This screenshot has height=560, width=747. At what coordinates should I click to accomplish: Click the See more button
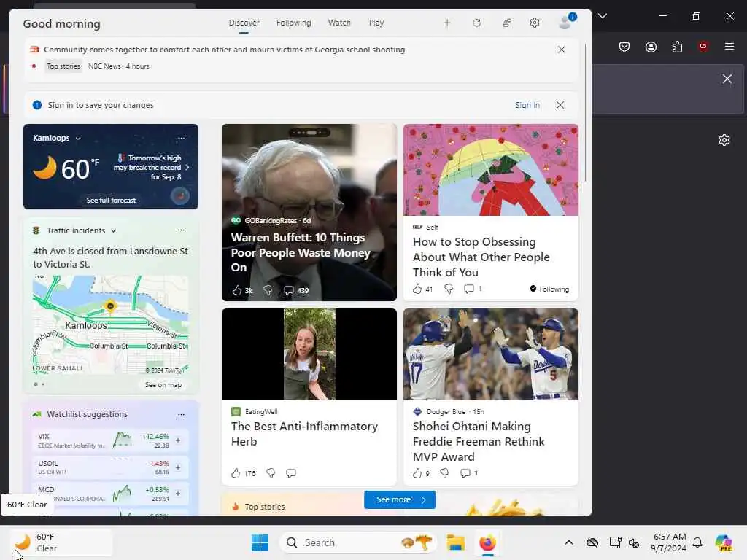[400, 499]
